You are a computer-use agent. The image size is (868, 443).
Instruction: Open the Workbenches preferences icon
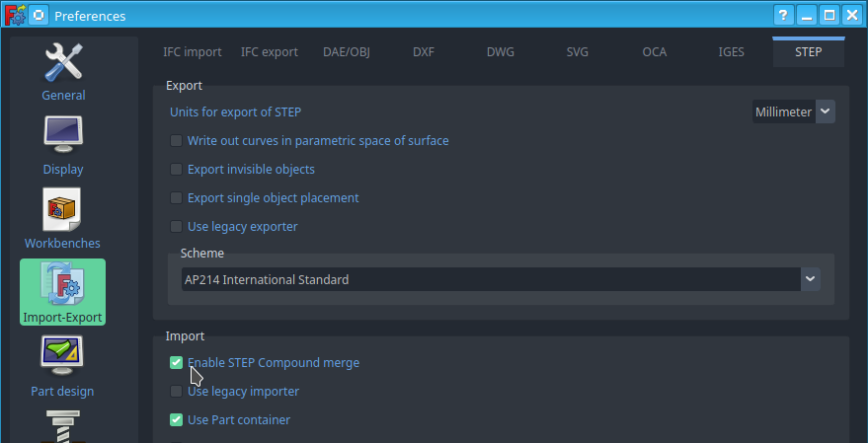62,220
